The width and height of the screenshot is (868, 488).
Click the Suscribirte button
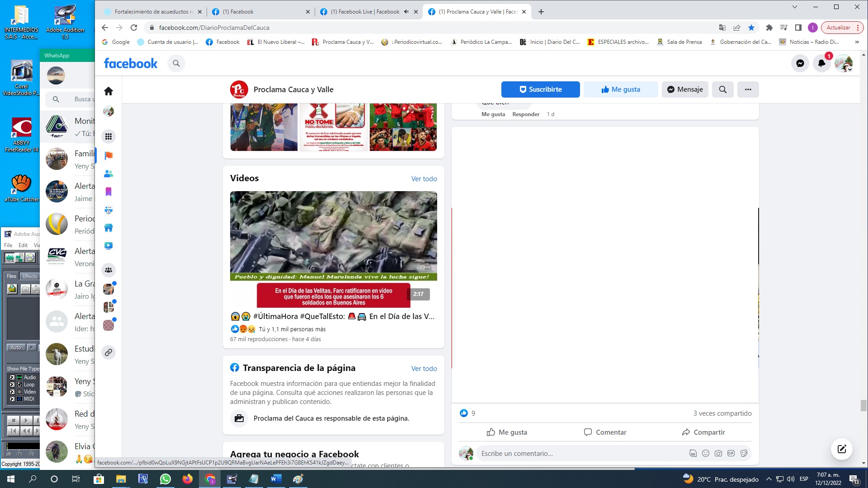541,89
